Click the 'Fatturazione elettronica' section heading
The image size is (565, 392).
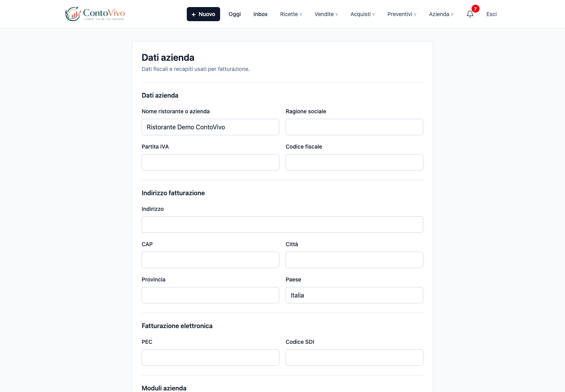(x=177, y=326)
